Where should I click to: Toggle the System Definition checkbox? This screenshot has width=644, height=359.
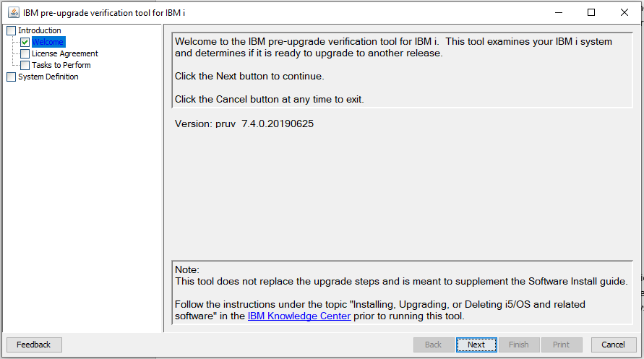(11, 77)
